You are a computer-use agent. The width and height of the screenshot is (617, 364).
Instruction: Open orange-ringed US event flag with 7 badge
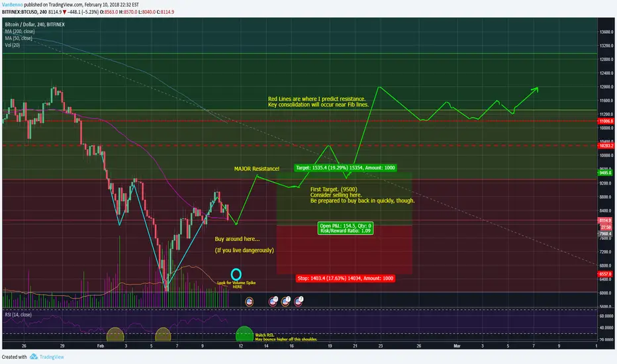pyautogui.click(x=286, y=301)
